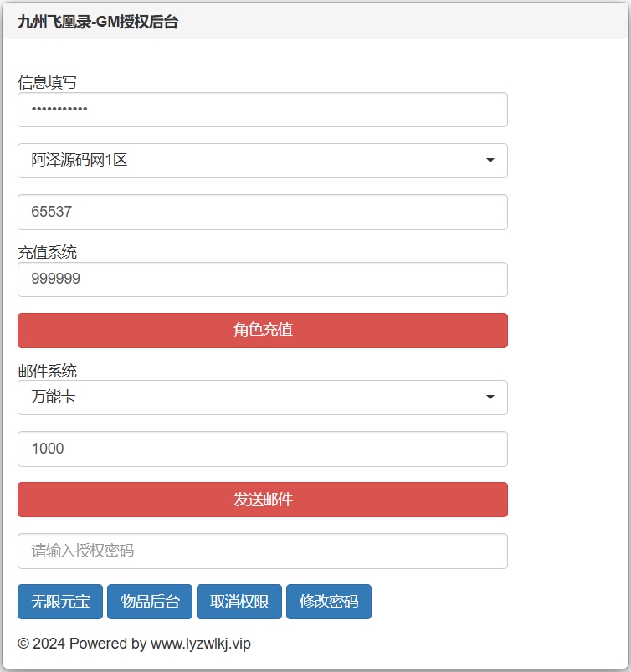Click the 发送邮件 button
The width and height of the screenshot is (631, 672).
(262, 500)
